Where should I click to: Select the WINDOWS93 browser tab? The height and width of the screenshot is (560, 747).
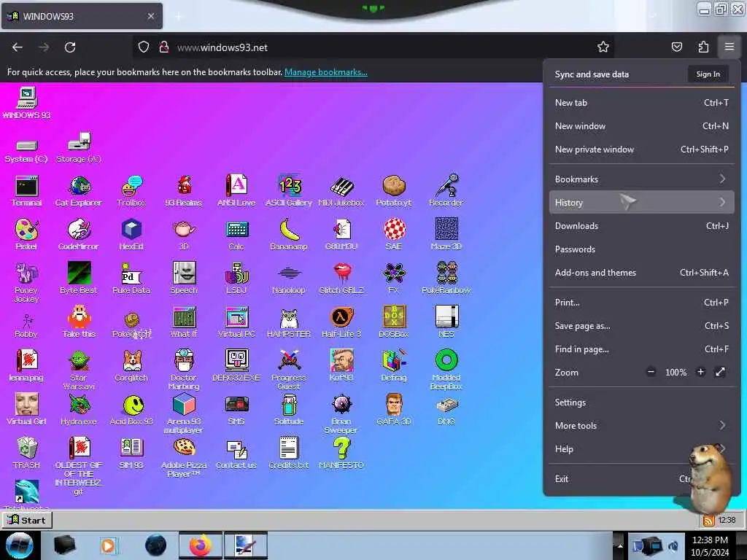coord(82,16)
